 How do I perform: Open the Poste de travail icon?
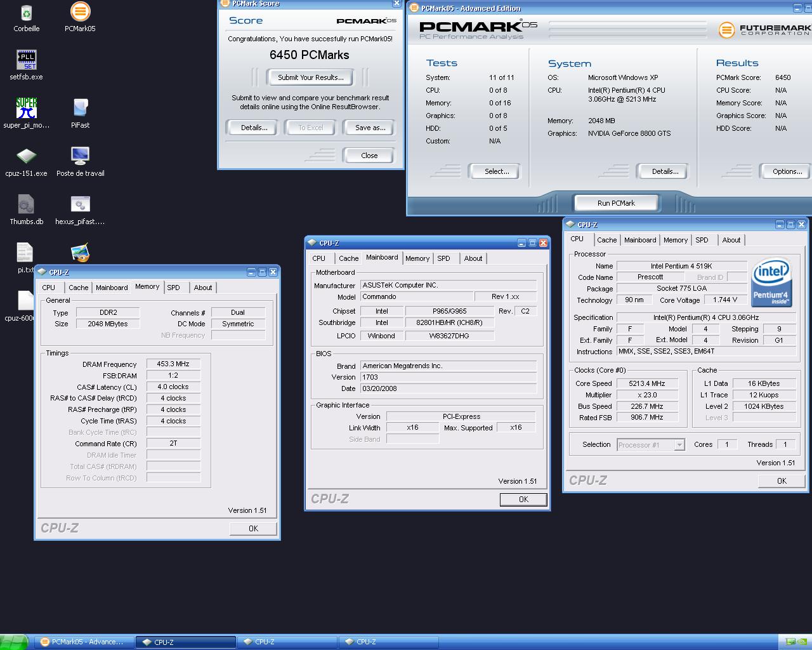pyautogui.click(x=80, y=162)
